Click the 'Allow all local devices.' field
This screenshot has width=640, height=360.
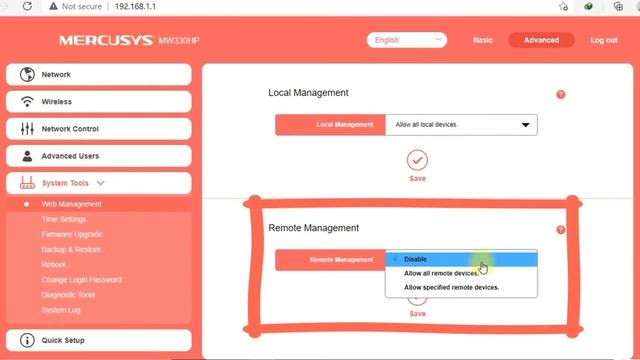point(461,125)
